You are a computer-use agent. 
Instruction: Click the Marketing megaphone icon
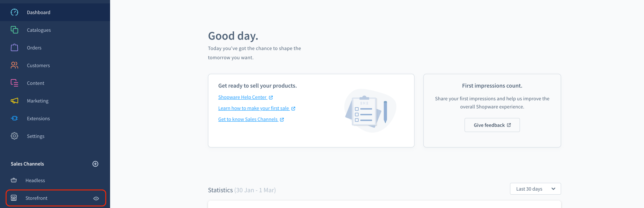click(x=14, y=101)
